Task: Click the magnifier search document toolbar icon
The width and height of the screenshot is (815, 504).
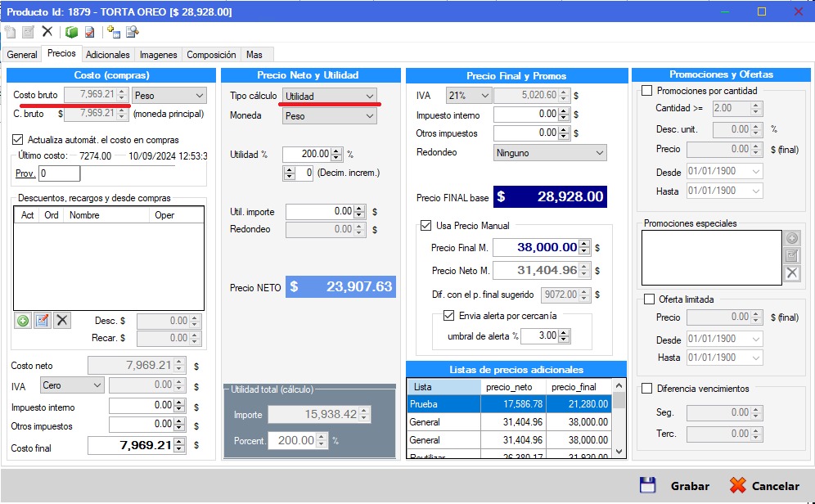Action: pyautogui.click(x=132, y=32)
